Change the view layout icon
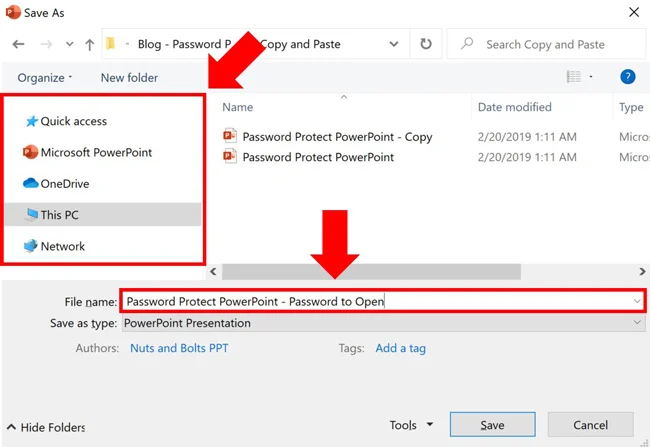Image resolution: width=650 pixels, height=447 pixels. coord(574,76)
